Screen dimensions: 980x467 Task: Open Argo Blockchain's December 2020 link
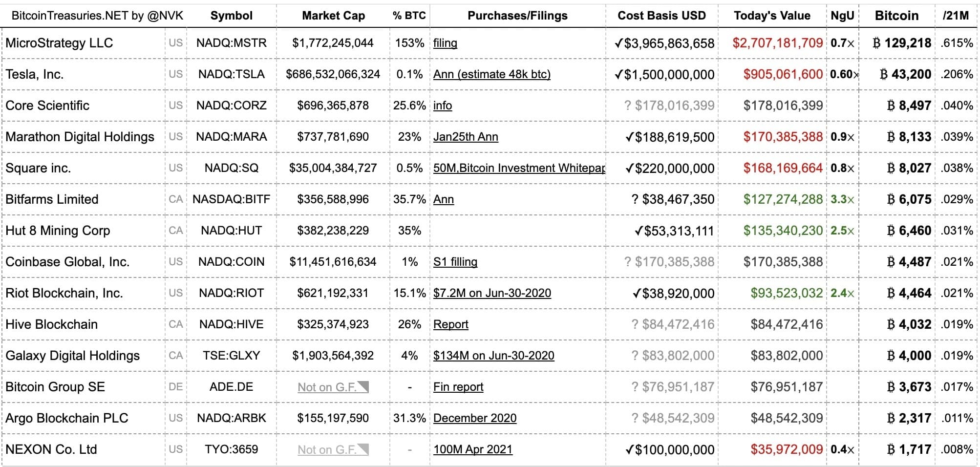[474, 418]
